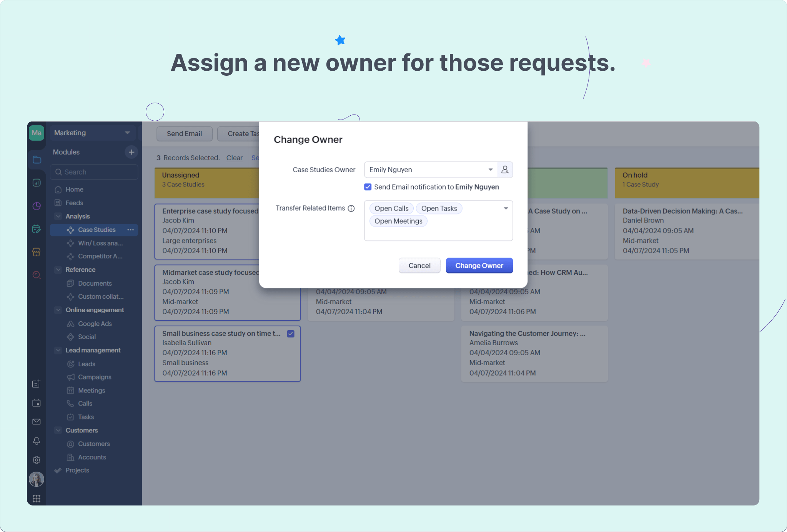This screenshot has width=787, height=532.
Task: Open the settings gear icon in sidebar
Action: point(37,460)
